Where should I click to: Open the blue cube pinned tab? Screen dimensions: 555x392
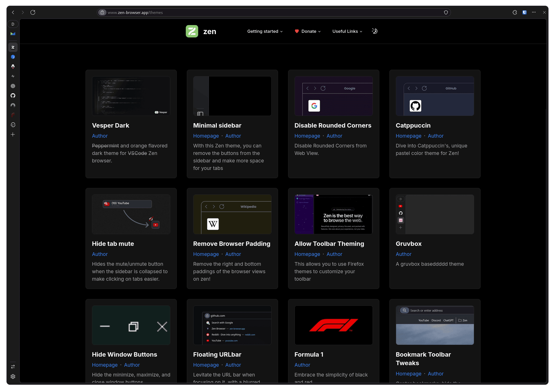click(x=13, y=57)
